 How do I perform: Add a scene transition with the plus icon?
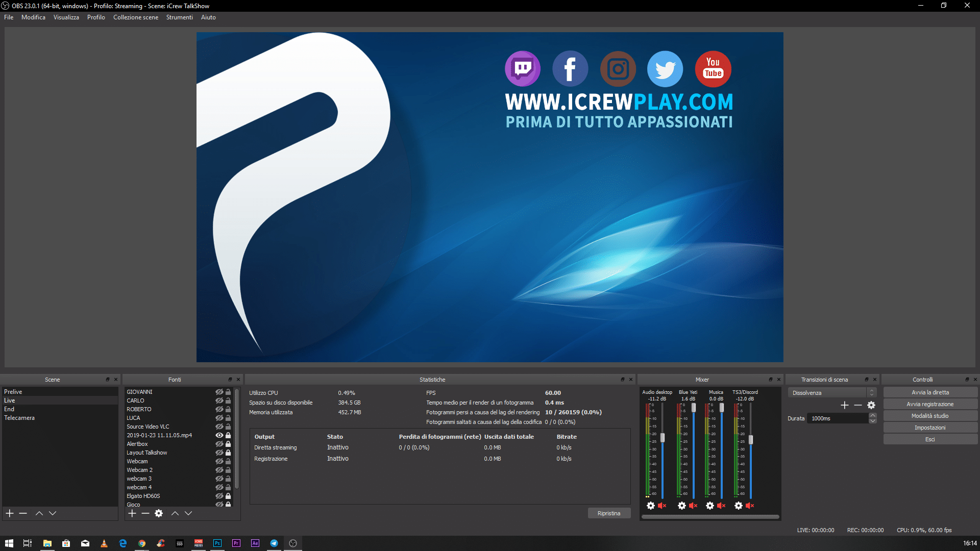[x=845, y=405]
